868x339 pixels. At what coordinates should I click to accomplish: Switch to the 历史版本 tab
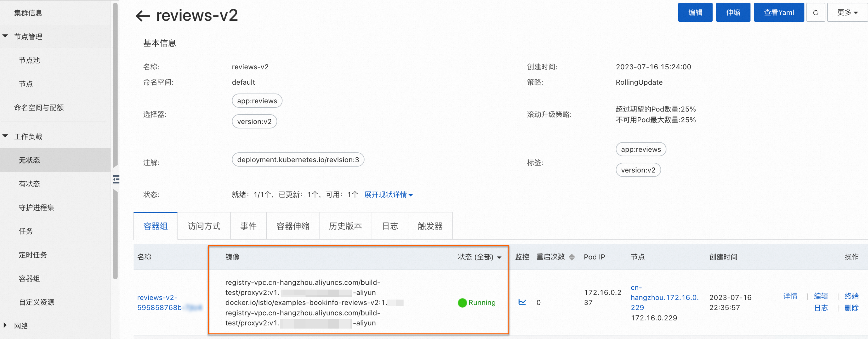pyautogui.click(x=345, y=226)
